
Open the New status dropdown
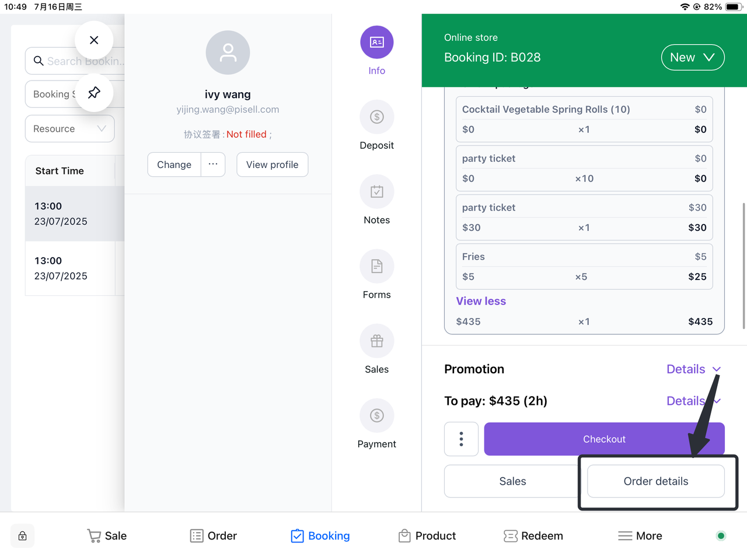(692, 57)
